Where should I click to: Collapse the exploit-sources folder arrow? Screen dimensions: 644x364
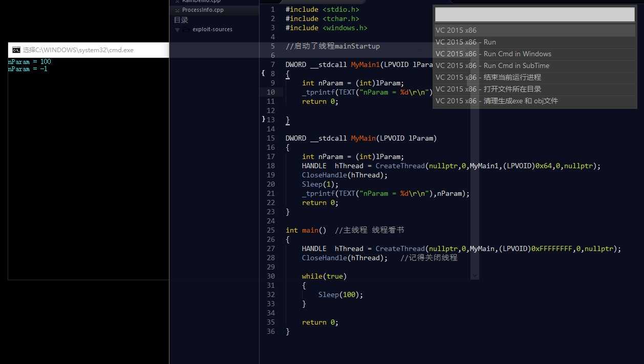coord(177,30)
